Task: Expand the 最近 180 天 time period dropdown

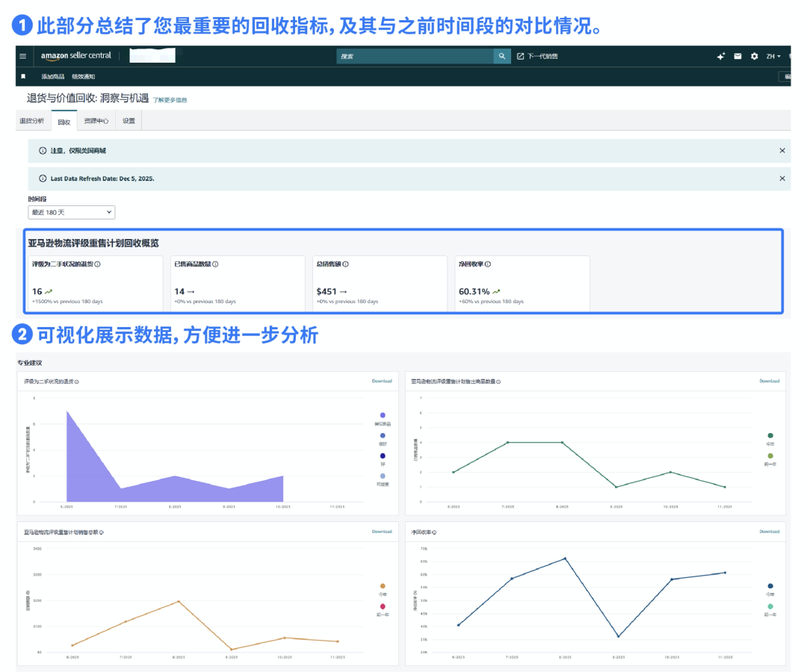Action: [72, 213]
